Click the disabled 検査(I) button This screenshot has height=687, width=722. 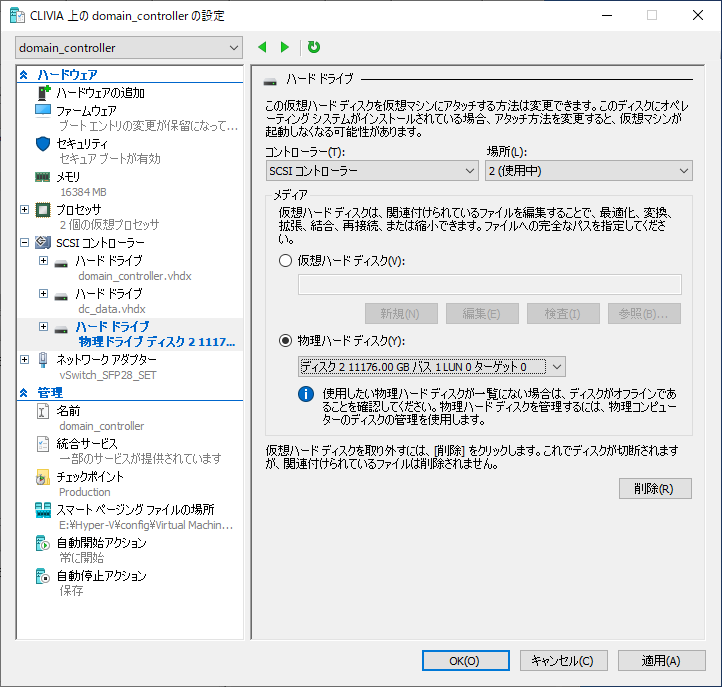563,314
